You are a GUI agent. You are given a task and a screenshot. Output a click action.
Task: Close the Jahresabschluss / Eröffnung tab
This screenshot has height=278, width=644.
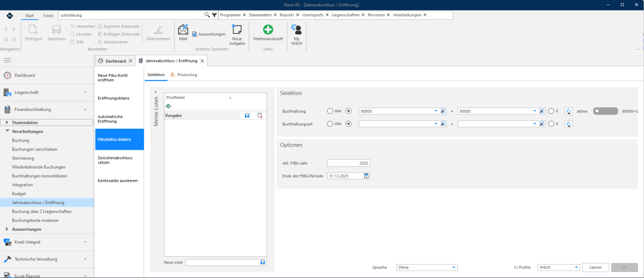[x=202, y=61]
